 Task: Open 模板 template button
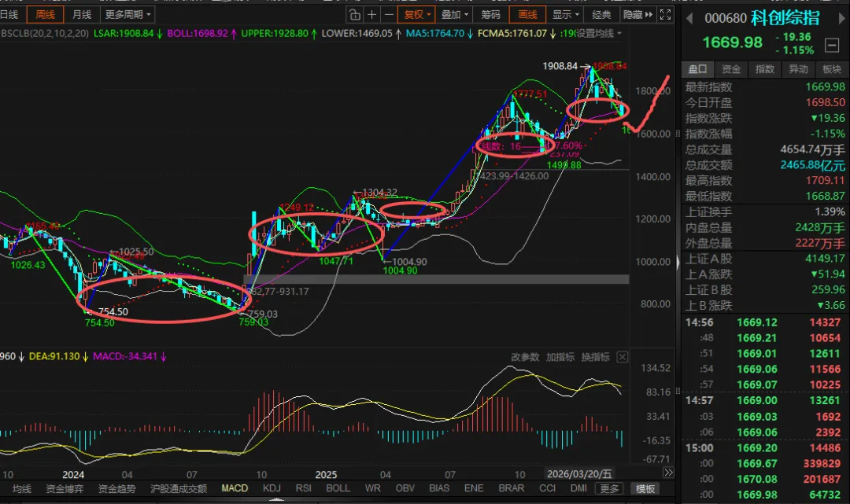pos(645,488)
